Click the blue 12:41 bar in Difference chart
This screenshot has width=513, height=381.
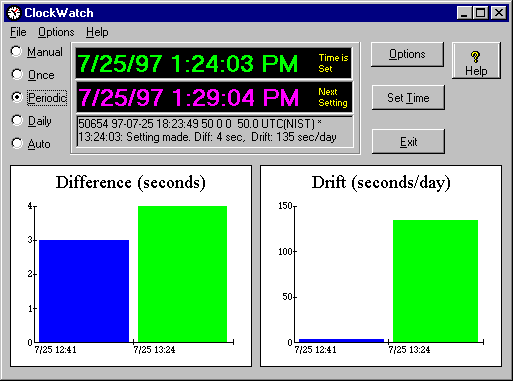(x=84, y=291)
